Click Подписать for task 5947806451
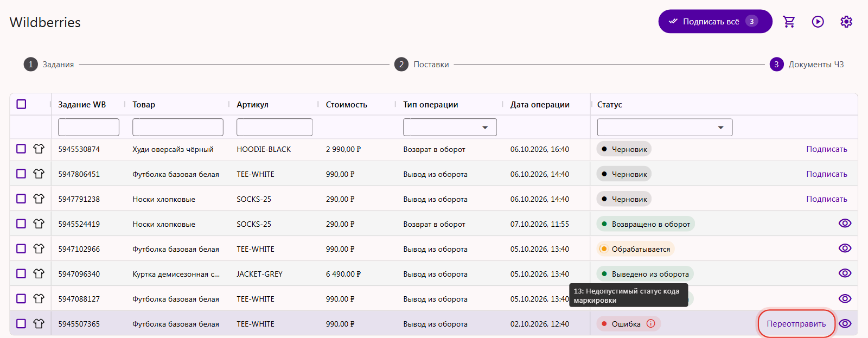The height and width of the screenshot is (338, 868). pyautogui.click(x=826, y=174)
